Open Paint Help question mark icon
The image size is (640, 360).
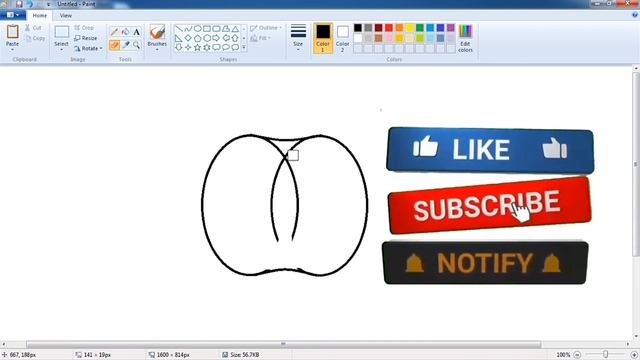click(635, 15)
